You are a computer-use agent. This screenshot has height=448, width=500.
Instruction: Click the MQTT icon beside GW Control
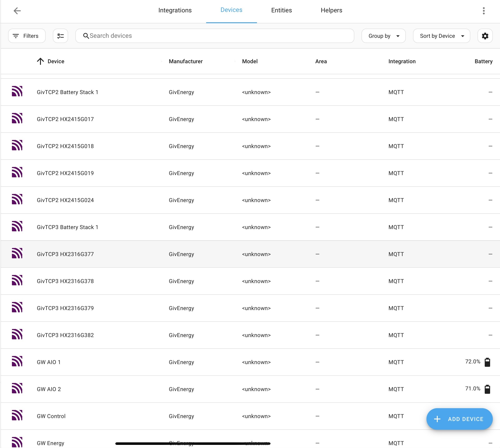17,416
